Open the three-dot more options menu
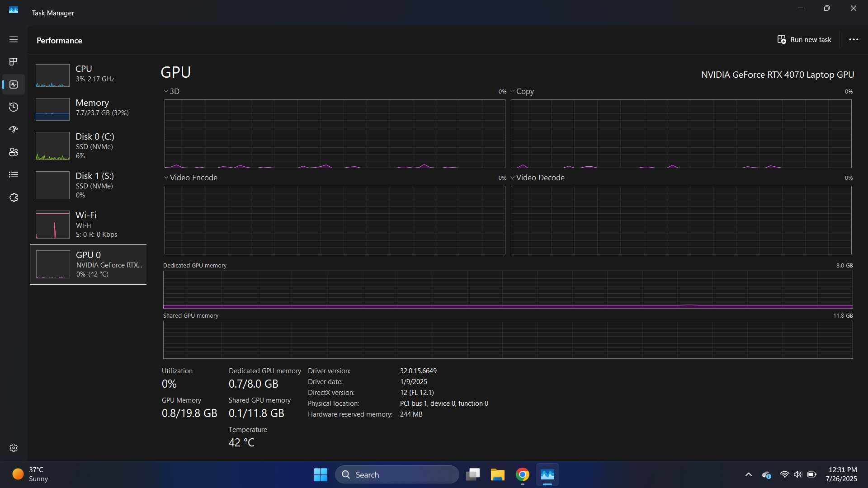Image resolution: width=868 pixels, height=488 pixels. pyautogui.click(x=854, y=40)
